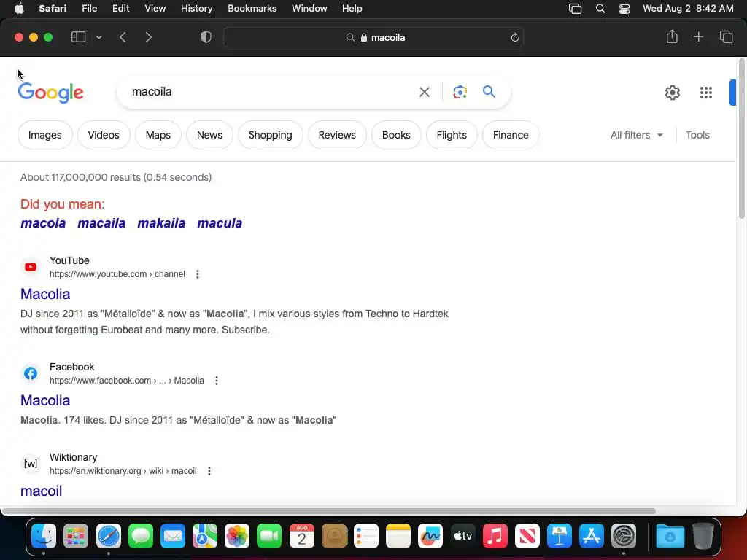This screenshot has width=747, height=560.
Task: Filter results by Shopping
Action: pyautogui.click(x=270, y=135)
